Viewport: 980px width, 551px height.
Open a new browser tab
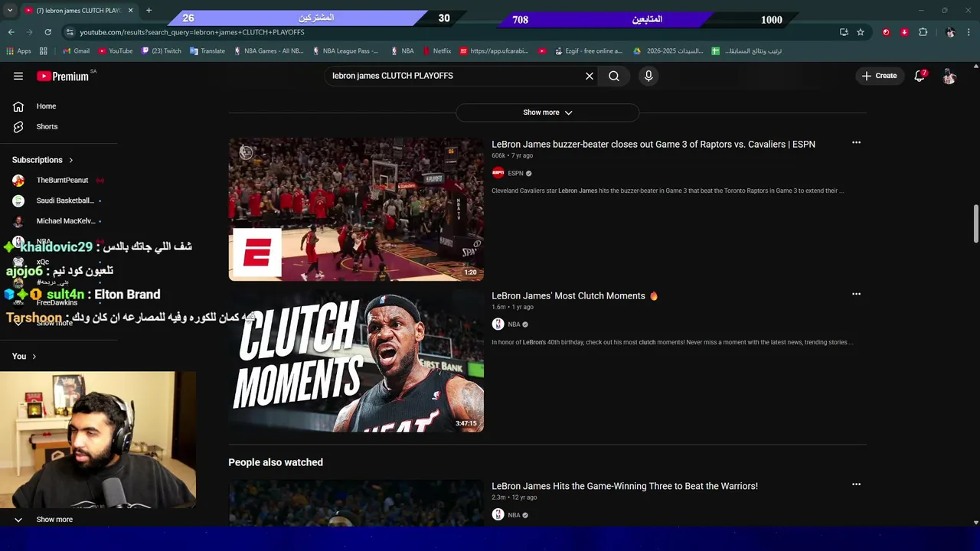pyautogui.click(x=149, y=11)
